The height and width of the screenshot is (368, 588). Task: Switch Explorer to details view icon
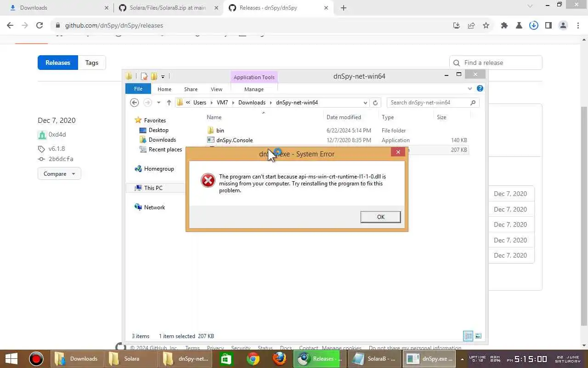468,336
